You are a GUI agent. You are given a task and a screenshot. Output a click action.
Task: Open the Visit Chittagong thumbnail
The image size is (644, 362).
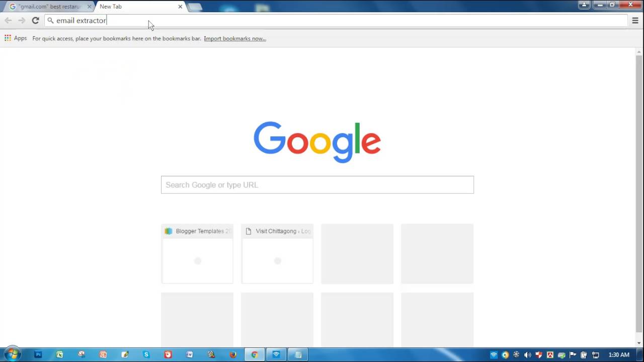[x=277, y=254]
